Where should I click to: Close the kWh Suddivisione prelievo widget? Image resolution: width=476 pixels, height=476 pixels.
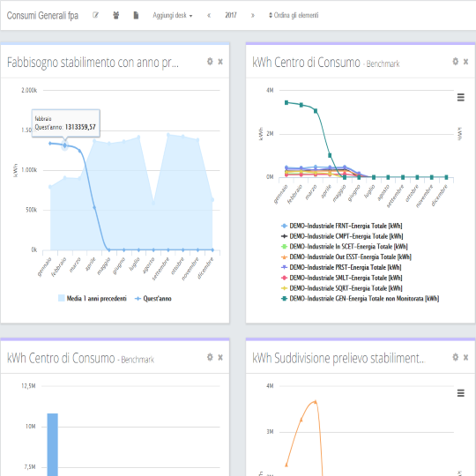[x=465, y=357]
